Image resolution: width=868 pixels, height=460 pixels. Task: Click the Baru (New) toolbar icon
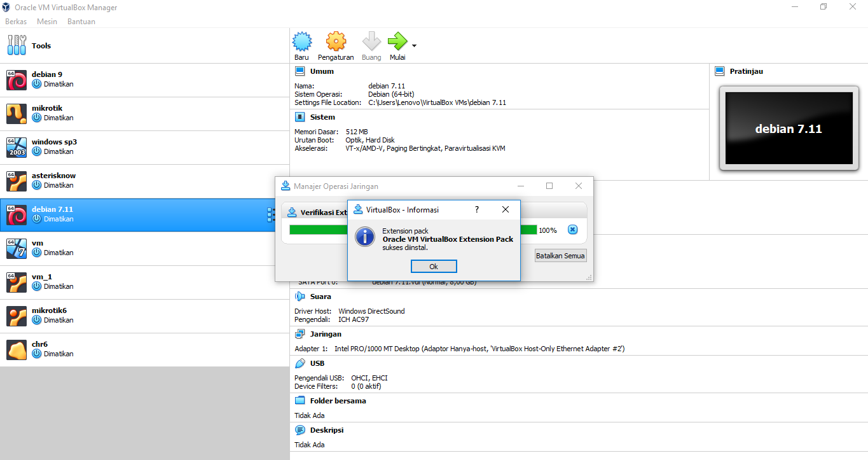(x=302, y=42)
